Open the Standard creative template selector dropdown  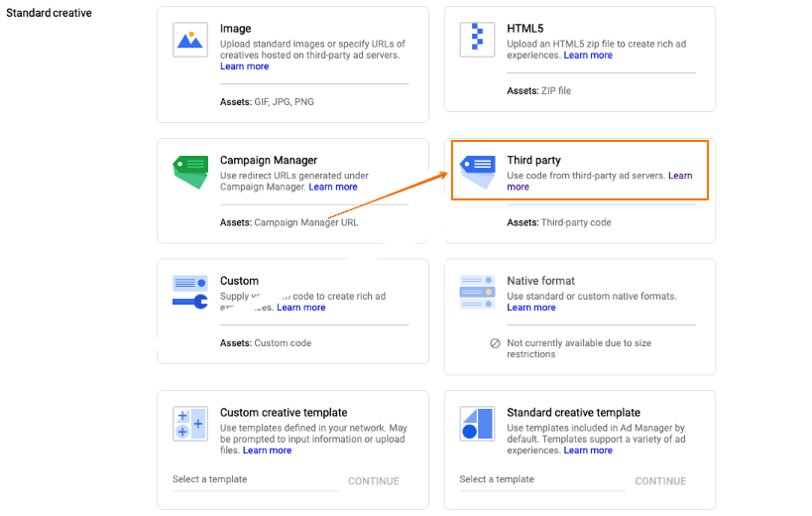pos(542,480)
